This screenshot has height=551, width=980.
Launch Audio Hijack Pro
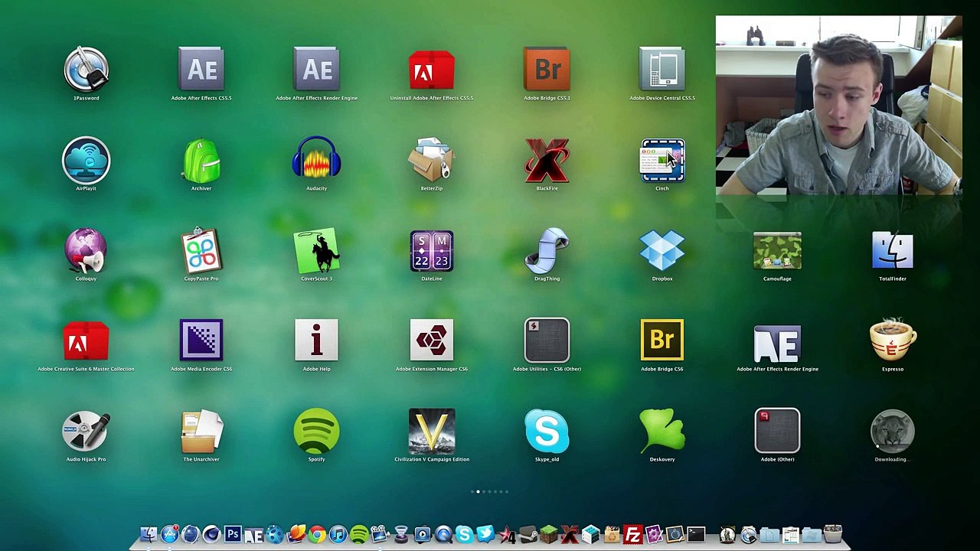coord(86,432)
